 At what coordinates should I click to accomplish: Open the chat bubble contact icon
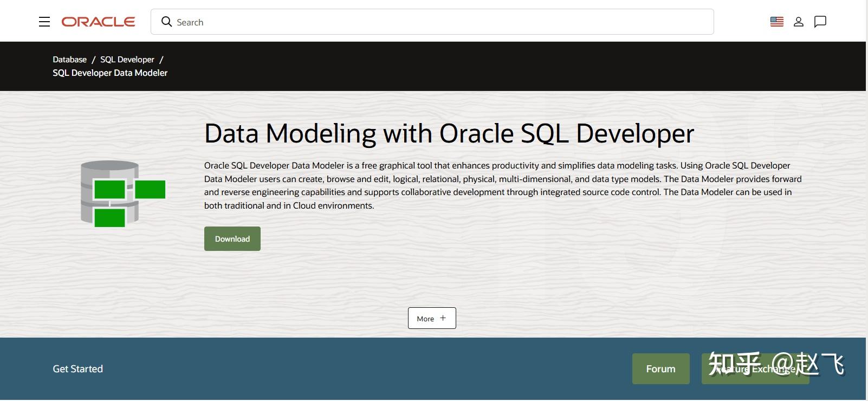[820, 22]
